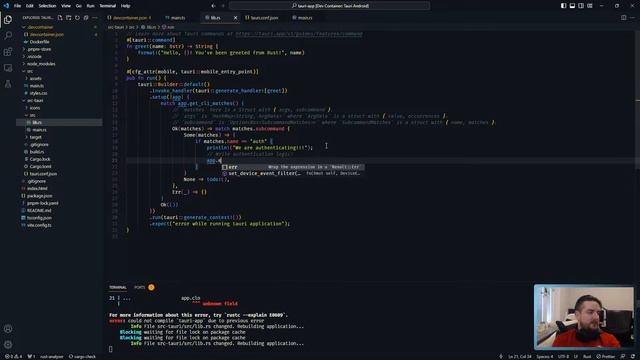Open the Edit menu

coord(30,6)
